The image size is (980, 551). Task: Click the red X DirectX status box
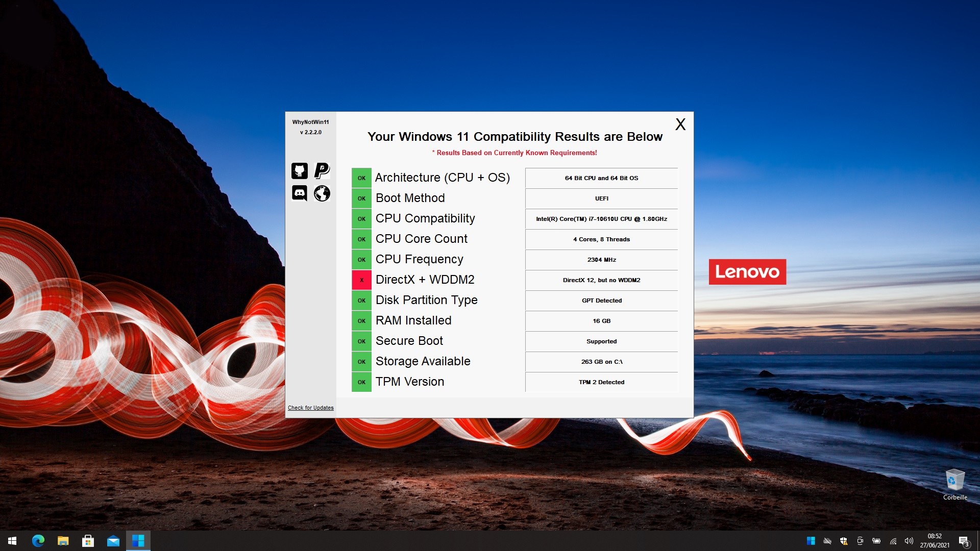361,280
